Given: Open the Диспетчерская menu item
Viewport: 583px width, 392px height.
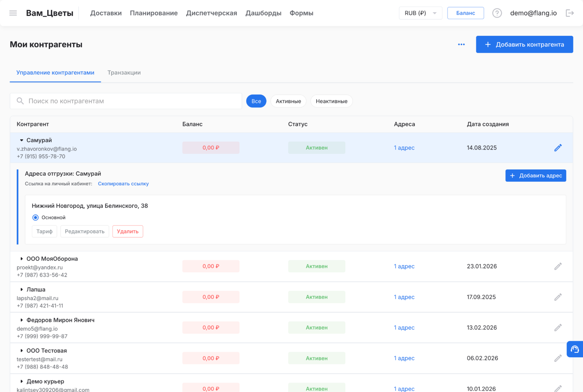Looking at the screenshot, I should coord(211,13).
